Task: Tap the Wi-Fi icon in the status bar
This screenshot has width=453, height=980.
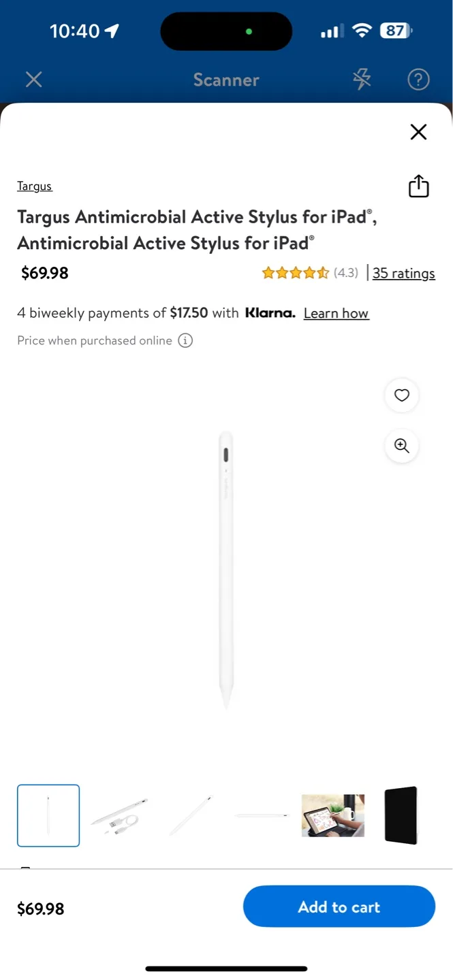Action: [362, 30]
